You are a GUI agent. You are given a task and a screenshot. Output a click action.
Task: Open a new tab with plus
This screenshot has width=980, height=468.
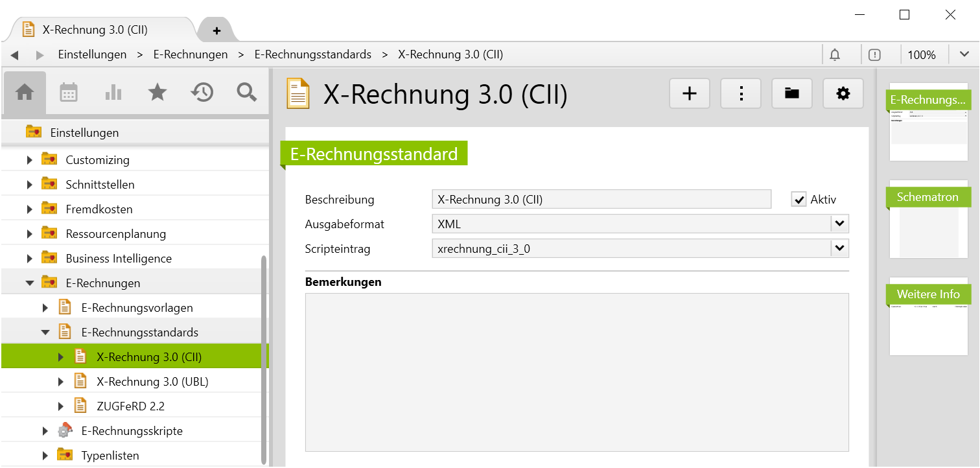point(216,30)
